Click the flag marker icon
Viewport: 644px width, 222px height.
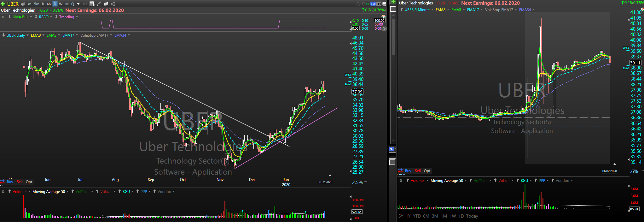pyautogui.click(x=363, y=4)
